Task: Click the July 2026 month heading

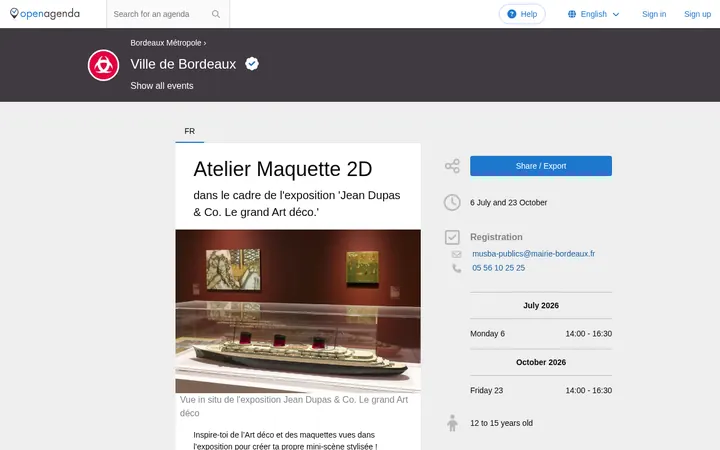Action: click(541, 305)
